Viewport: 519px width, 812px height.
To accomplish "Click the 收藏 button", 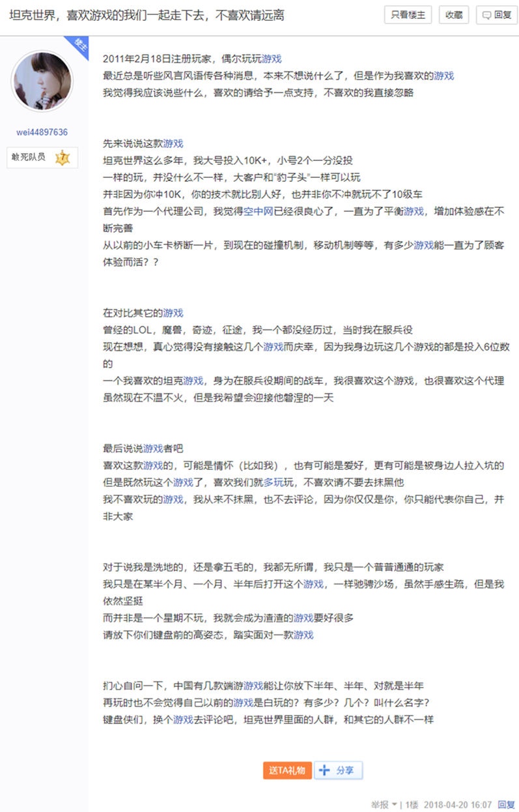I will [x=454, y=15].
